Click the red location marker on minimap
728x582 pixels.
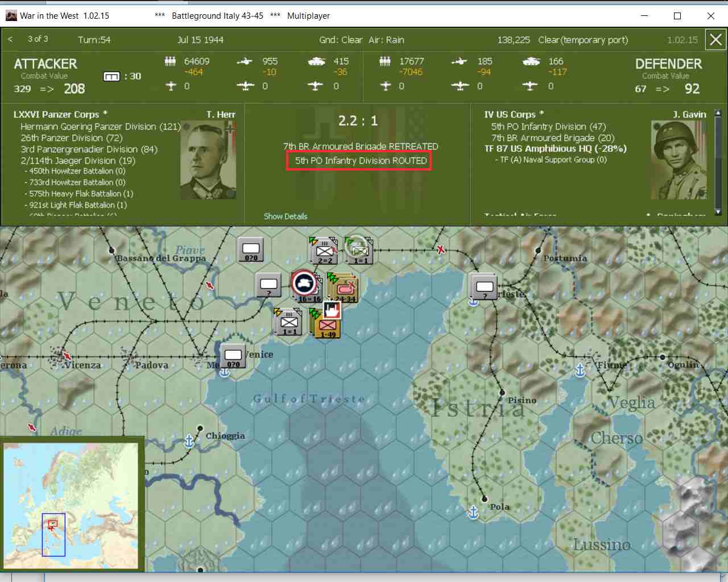53,524
